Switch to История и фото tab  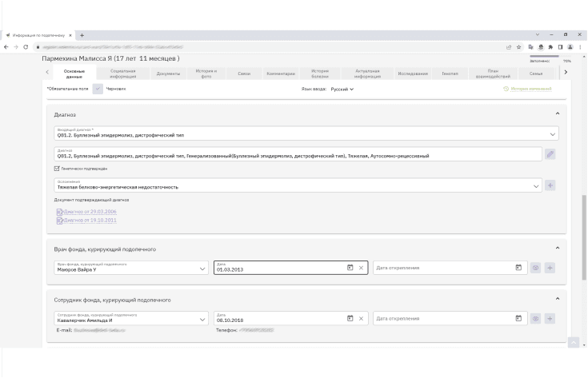[x=206, y=74]
